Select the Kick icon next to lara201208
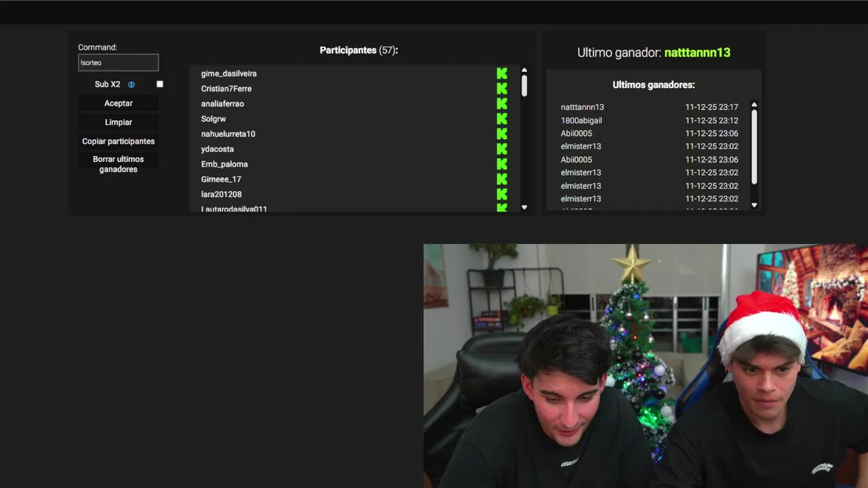868x488 pixels. [x=502, y=194]
